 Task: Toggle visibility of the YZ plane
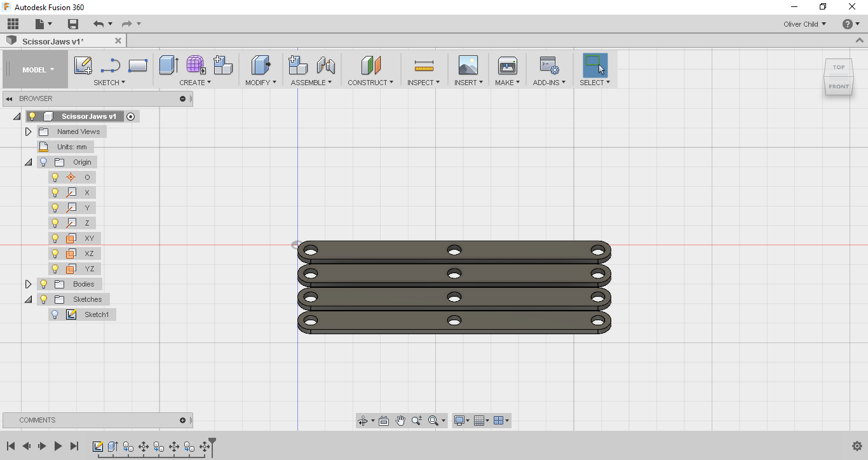[x=55, y=269]
